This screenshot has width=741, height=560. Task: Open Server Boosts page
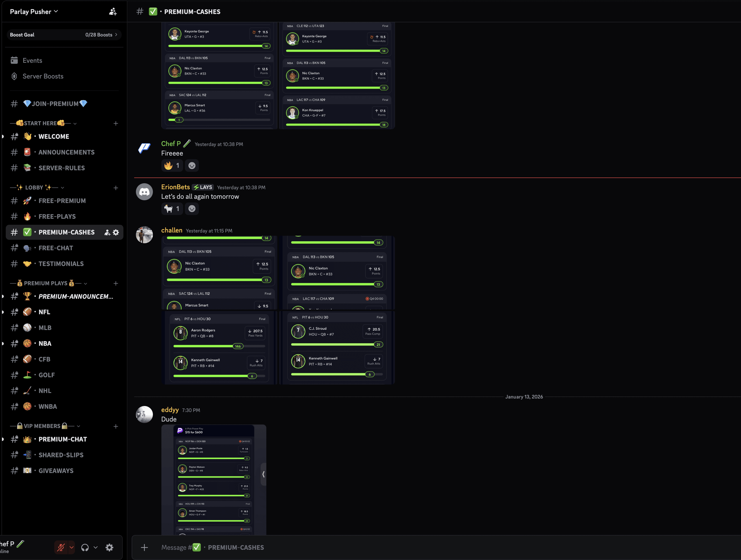pyautogui.click(x=43, y=76)
